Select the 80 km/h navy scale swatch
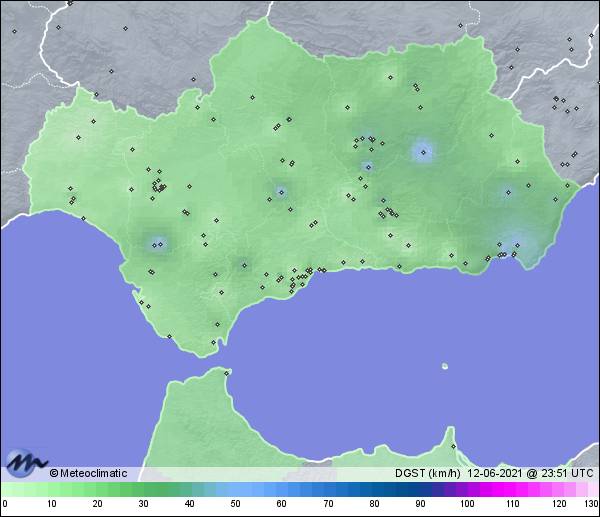Screen dimensions: 600x517 (374, 488)
